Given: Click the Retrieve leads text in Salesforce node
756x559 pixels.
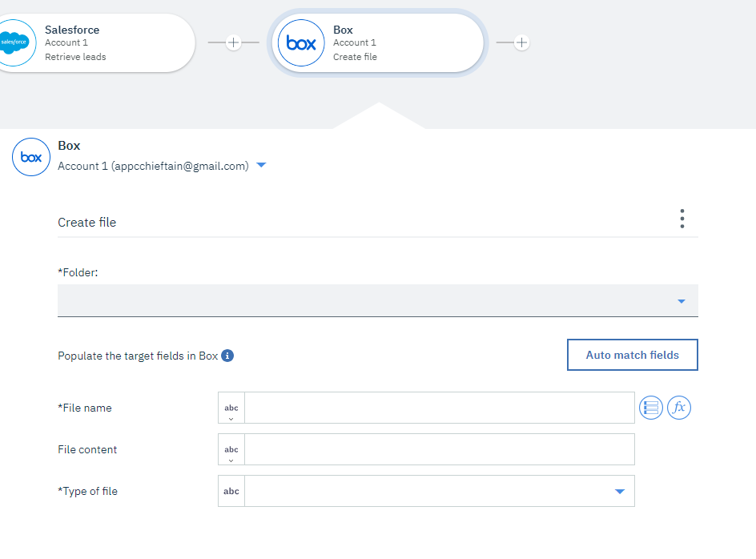Looking at the screenshot, I should (x=75, y=57).
